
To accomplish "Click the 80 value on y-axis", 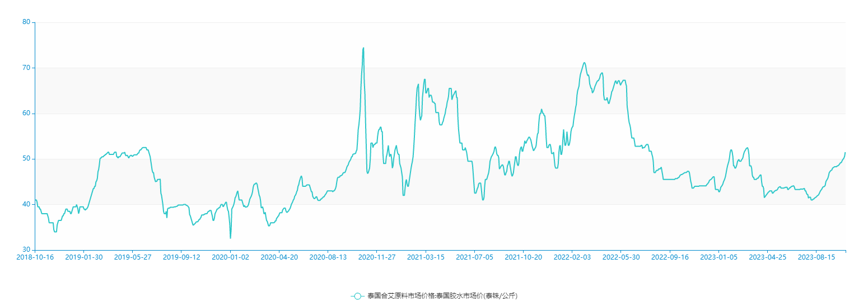I will [26, 22].
